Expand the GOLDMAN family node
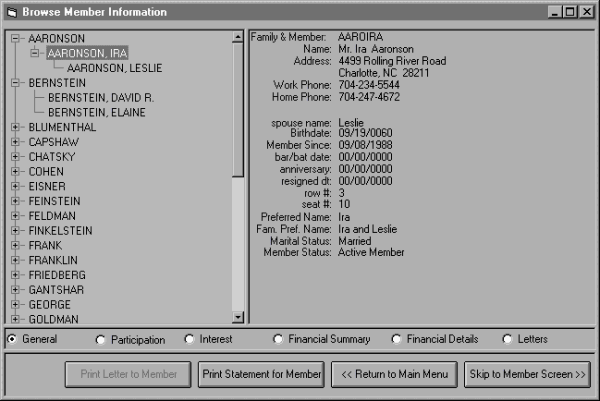 point(15,319)
